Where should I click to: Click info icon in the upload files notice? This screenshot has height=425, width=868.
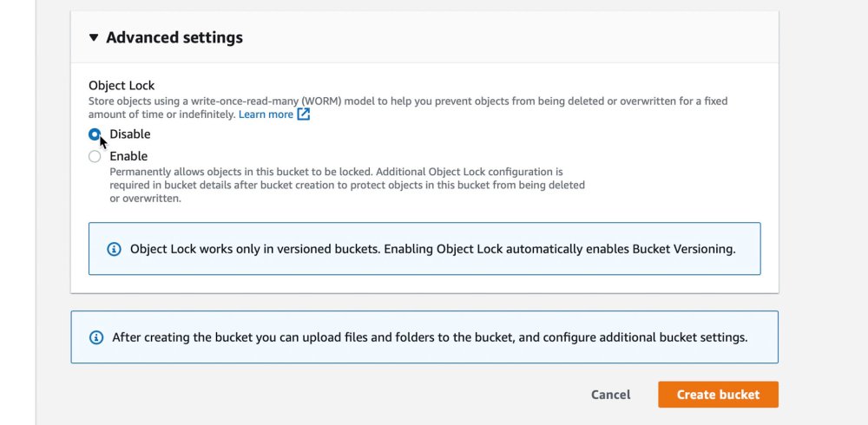coord(96,337)
